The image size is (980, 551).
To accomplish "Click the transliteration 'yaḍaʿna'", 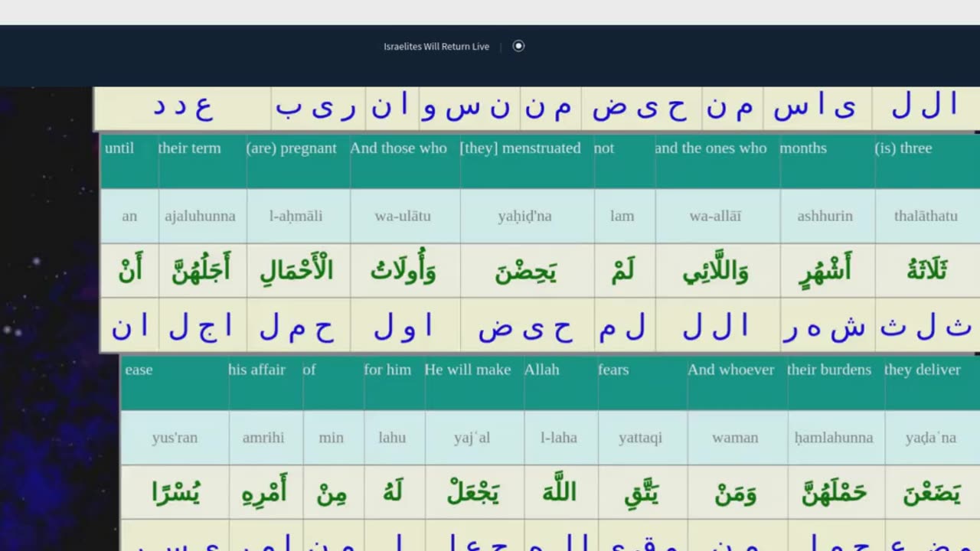I will pos(931,438).
